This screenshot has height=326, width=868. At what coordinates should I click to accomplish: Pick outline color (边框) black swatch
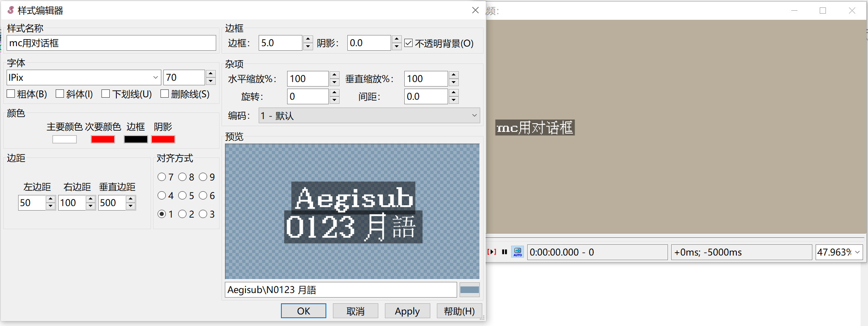coord(136,139)
